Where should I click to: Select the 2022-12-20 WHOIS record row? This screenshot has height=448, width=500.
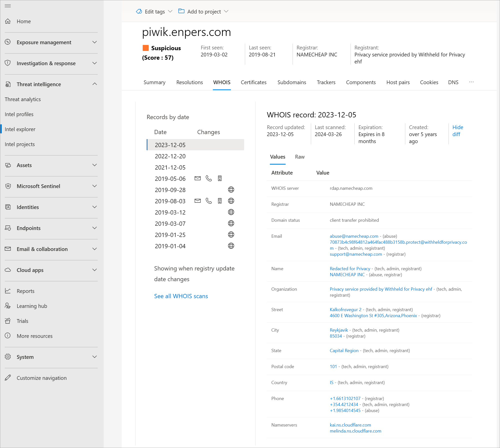(x=170, y=156)
